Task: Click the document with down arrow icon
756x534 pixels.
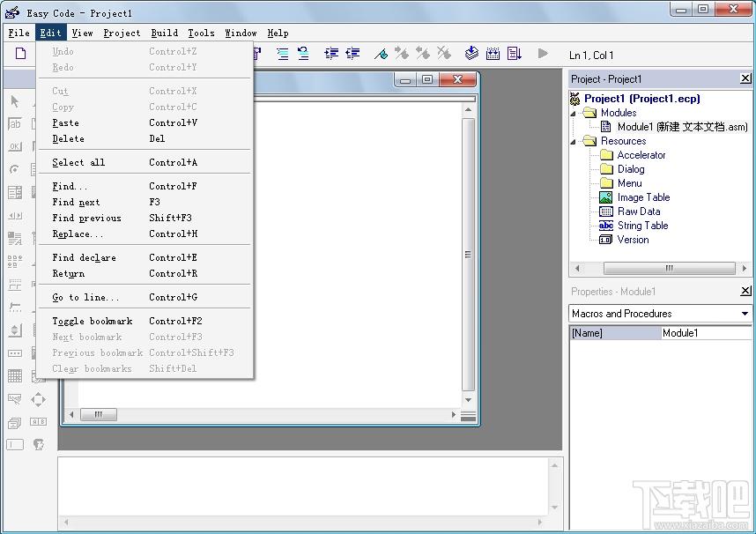Action: tap(514, 54)
